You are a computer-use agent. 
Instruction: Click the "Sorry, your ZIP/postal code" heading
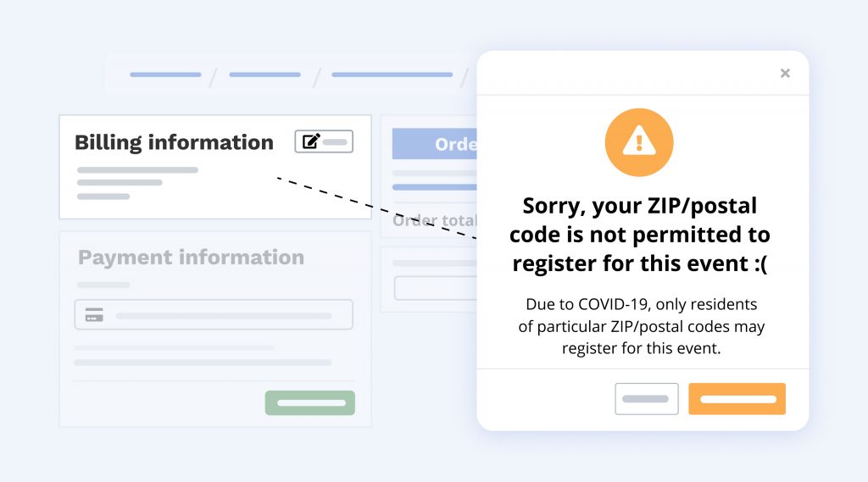click(640, 235)
